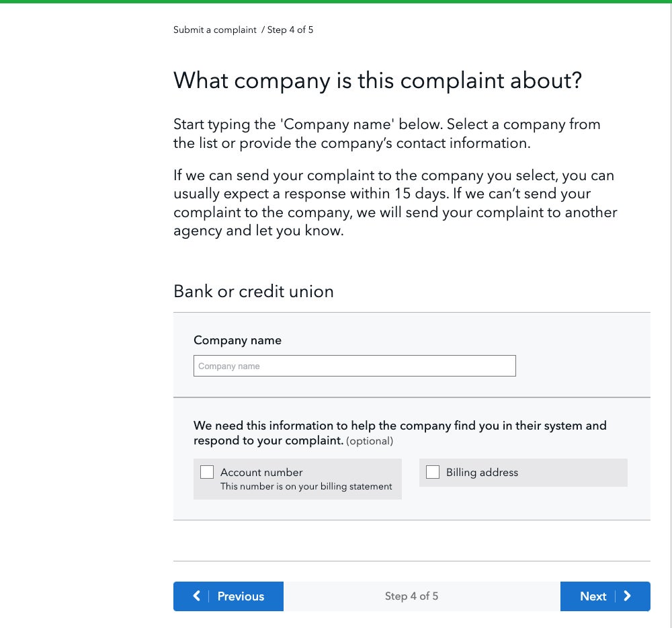672x628 pixels.
Task: Click the Account number label text
Action: coord(261,472)
